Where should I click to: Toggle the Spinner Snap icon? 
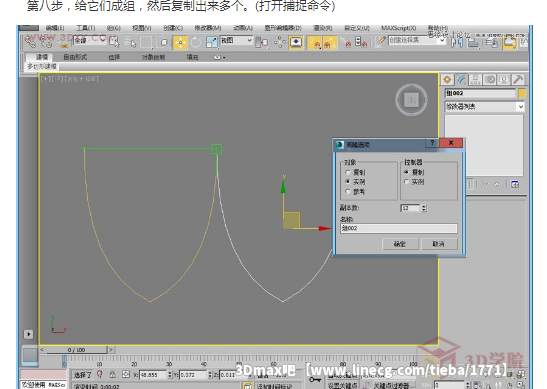pos(360,43)
